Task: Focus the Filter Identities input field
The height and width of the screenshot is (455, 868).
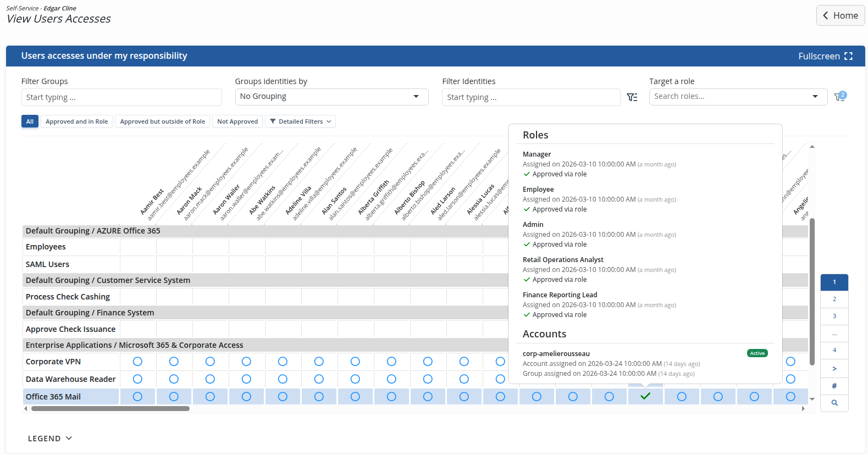Action: pyautogui.click(x=531, y=97)
